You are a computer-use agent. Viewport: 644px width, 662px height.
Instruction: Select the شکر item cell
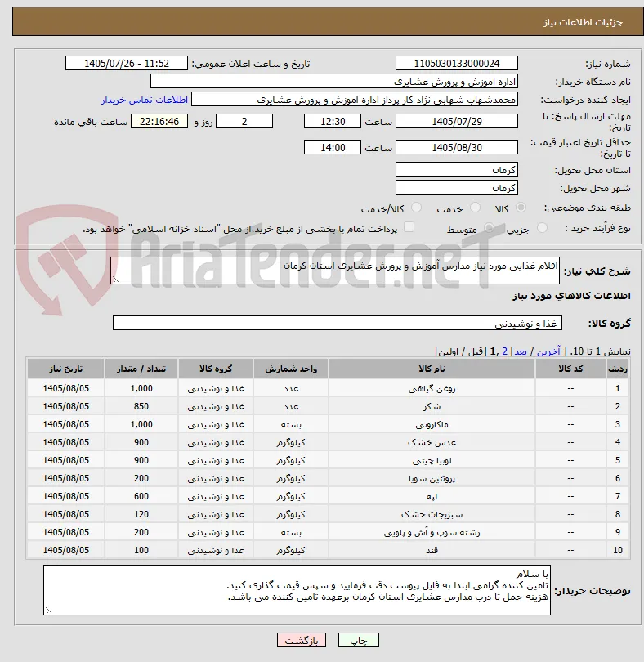click(432, 406)
